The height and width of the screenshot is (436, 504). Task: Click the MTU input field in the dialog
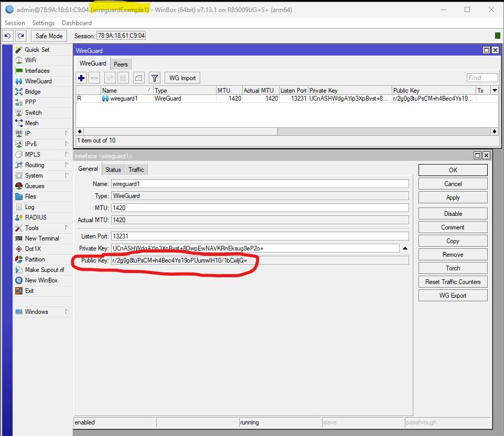click(260, 208)
